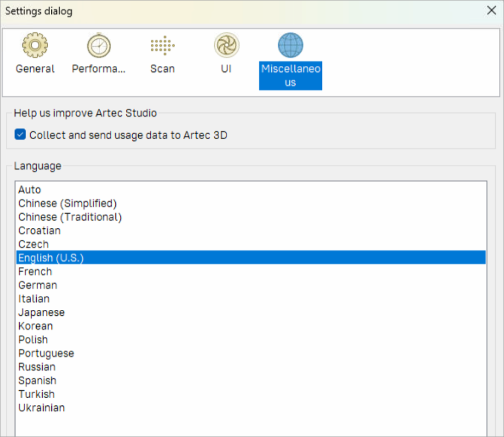Switch to the Performa... tab label
This screenshot has height=437, width=504.
99,69
